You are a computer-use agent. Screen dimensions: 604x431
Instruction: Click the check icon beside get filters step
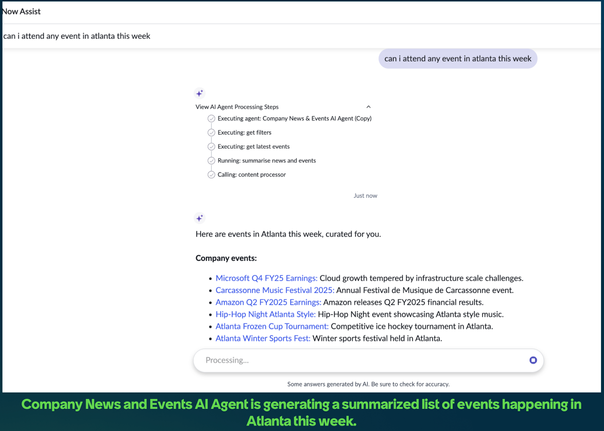click(211, 132)
